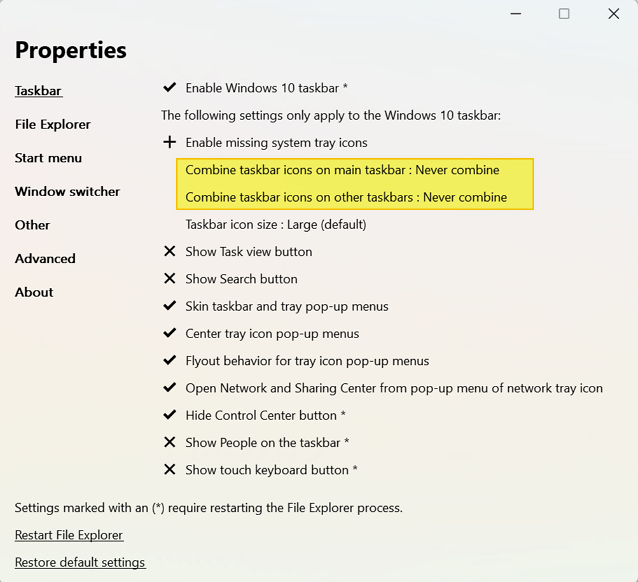Toggle Flyout behavior for tray icon menus

296,361
